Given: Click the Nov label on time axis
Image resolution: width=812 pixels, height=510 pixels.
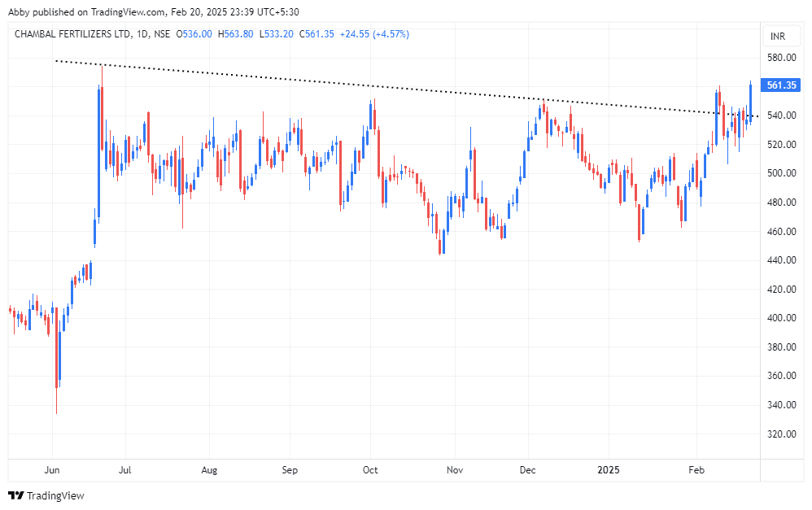Looking at the screenshot, I should coord(455,470).
